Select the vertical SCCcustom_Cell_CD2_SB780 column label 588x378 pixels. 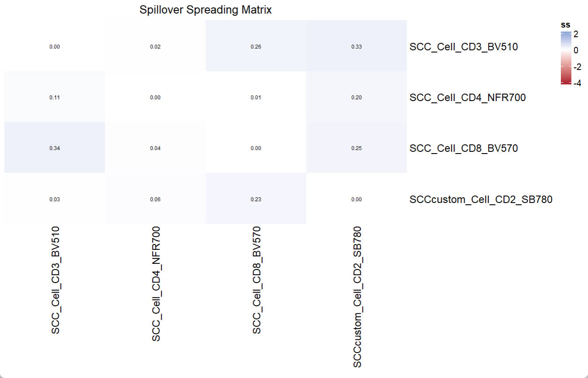click(x=357, y=297)
